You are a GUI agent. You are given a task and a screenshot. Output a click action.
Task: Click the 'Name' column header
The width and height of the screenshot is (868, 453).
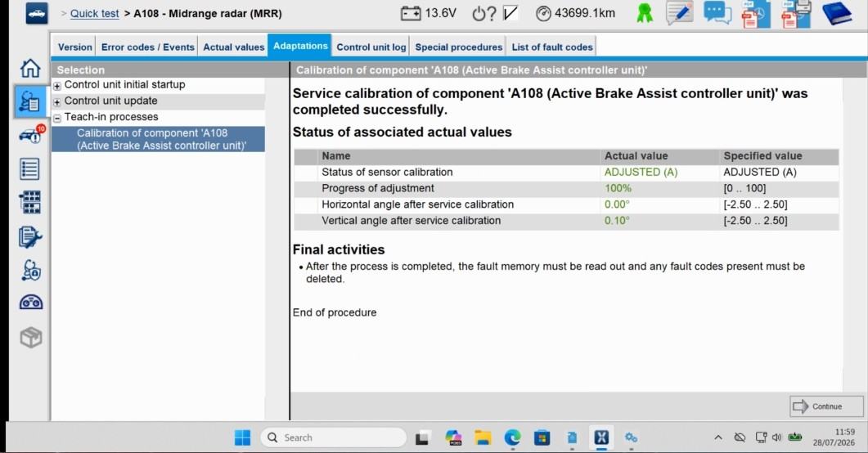click(335, 156)
